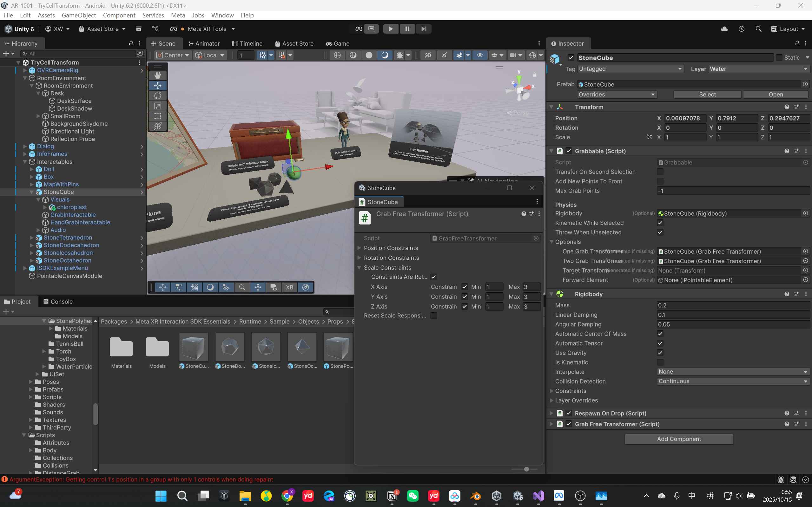Viewport: 812px width, 507px height.
Task: Open the Collision Detection dropdown
Action: click(x=733, y=381)
